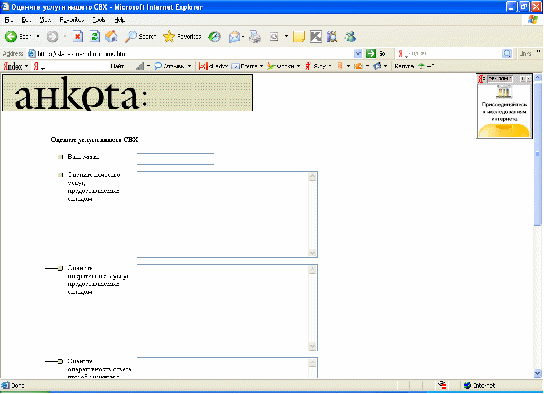Click the Refresh page icon
Viewport: 544px width, 394px height.
coord(95,36)
